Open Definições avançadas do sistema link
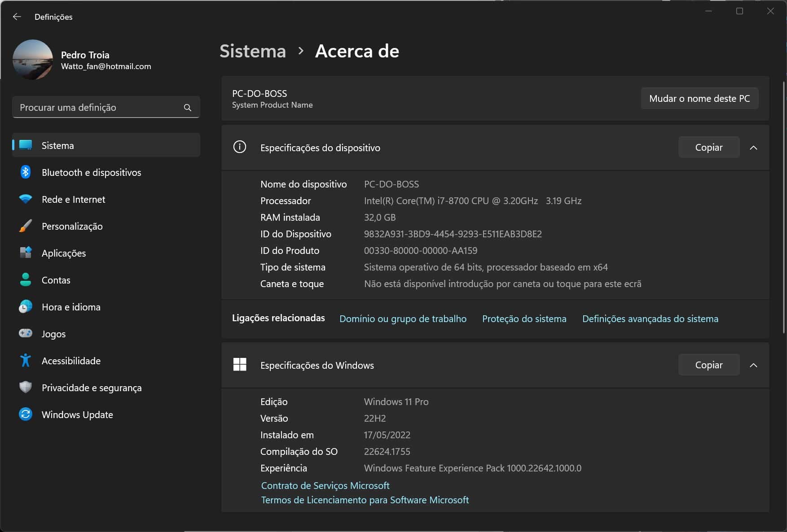 (650, 319)
